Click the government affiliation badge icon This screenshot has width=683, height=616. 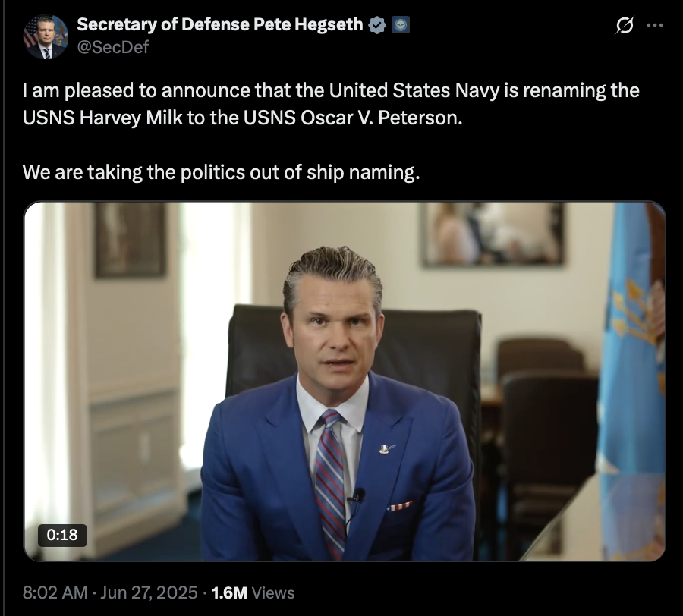(x=401, y=25)
